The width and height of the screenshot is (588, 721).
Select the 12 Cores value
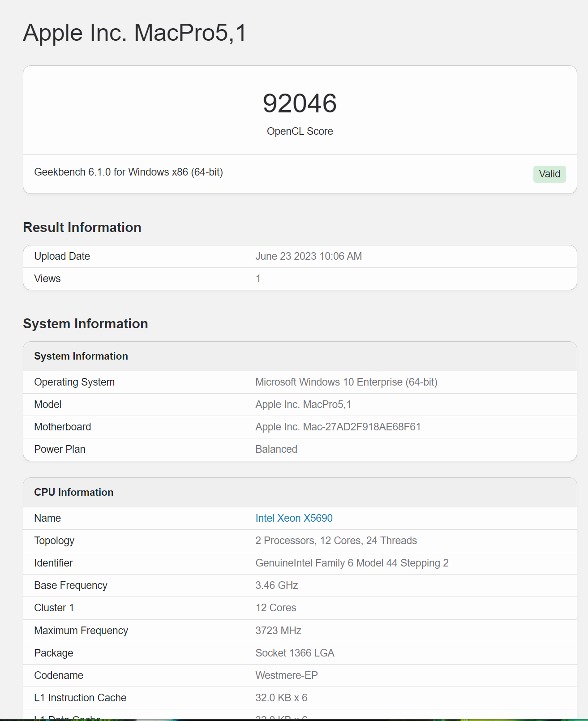275,608
